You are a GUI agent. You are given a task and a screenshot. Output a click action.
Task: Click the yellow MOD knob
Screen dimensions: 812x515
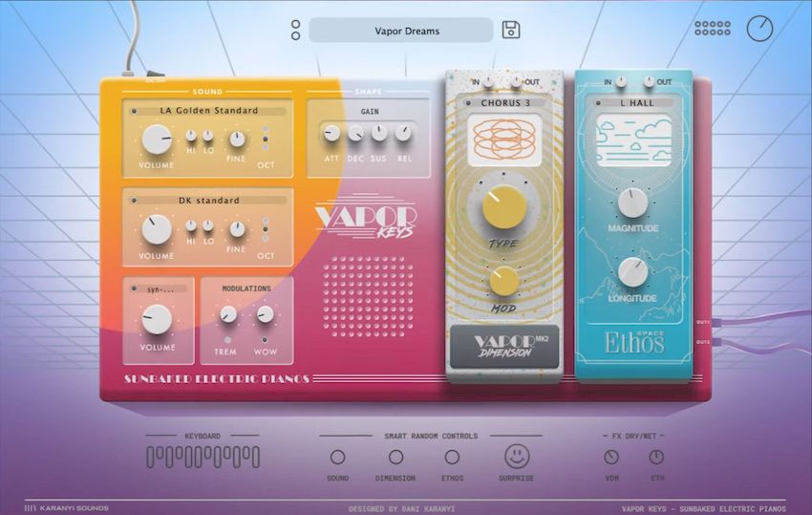503,281
